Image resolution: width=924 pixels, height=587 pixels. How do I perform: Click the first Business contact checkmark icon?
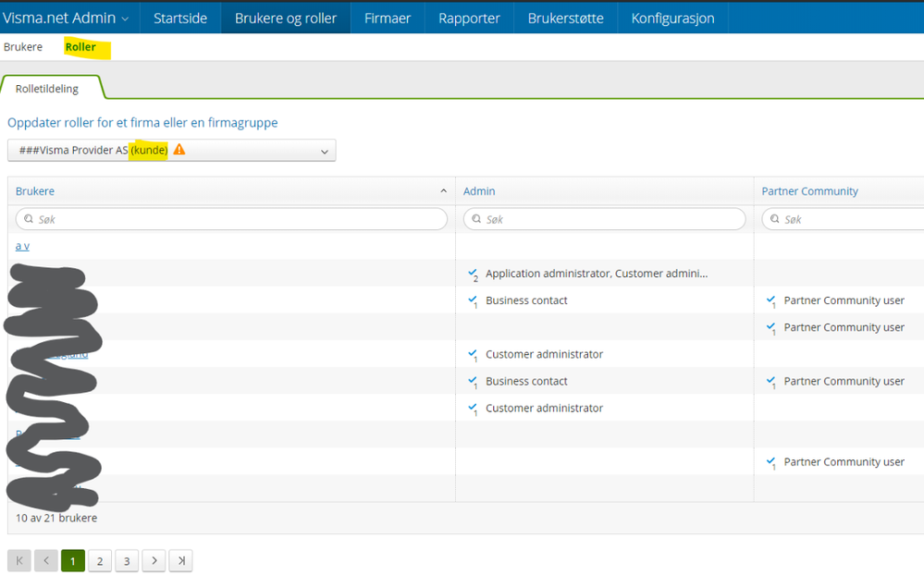pos(473,300)
